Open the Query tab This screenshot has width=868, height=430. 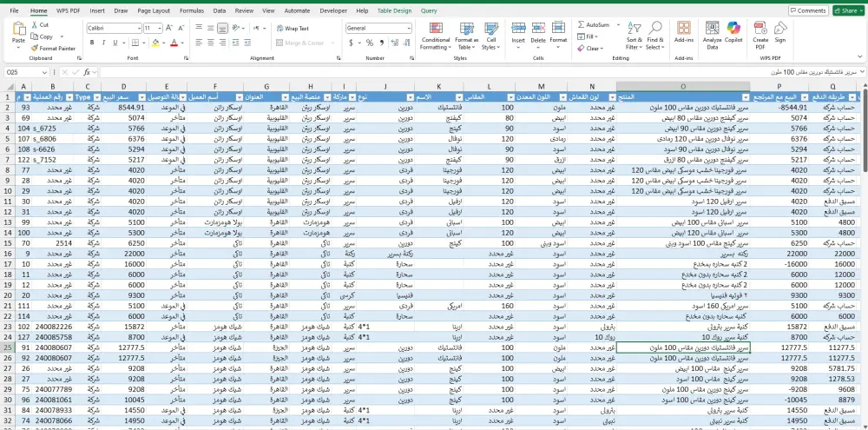[429, 10]
